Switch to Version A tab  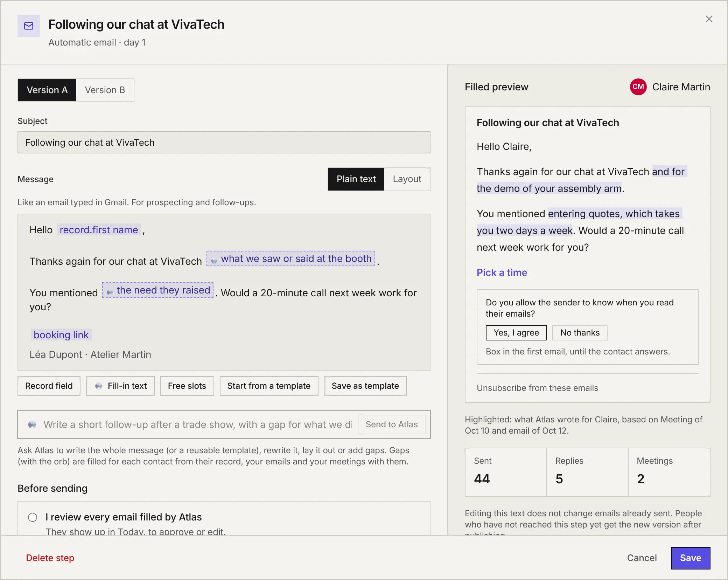coord(47,90)
